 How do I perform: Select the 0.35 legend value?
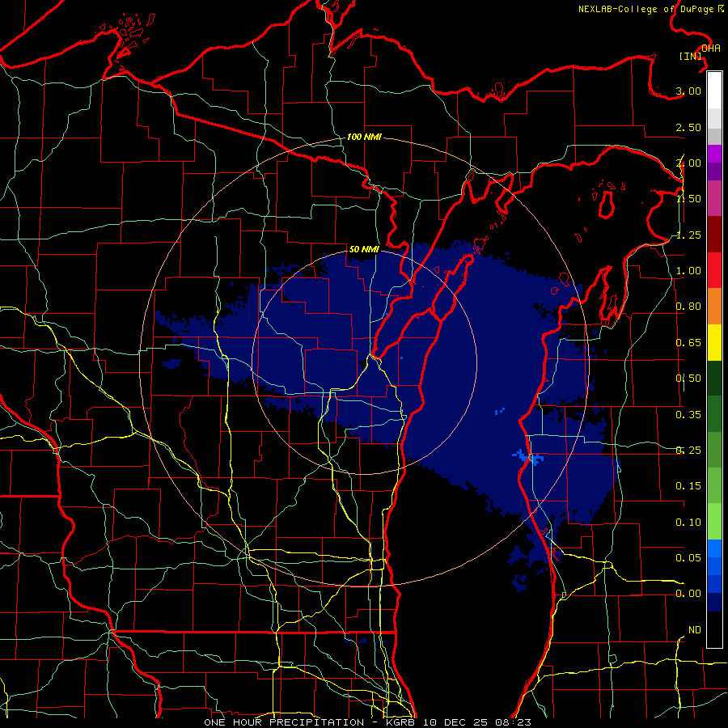click(688, 415)
